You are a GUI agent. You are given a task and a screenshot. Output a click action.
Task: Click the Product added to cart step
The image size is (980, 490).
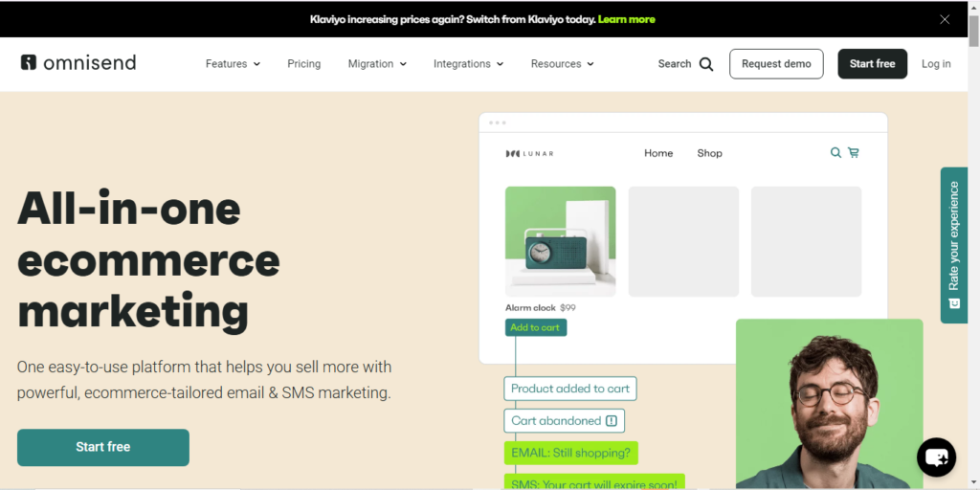tap(570, 389)
